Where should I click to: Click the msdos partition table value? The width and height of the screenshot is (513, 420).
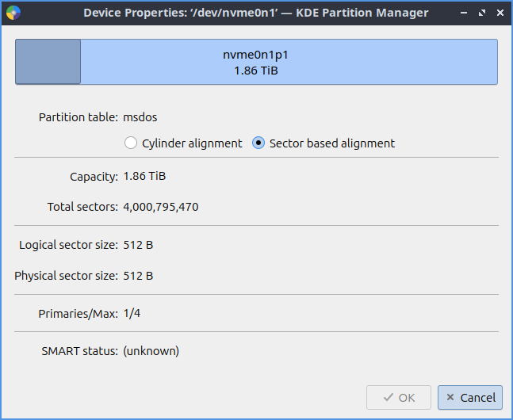pos(140,117)
